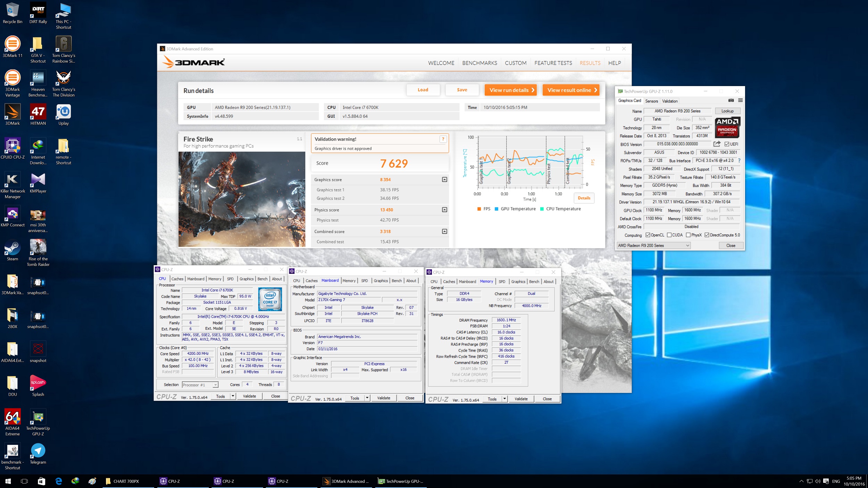Open AIDA64 Extreme desktop icon
The width and height of the screenshot is (868, 488).
[x=12, y=422]
